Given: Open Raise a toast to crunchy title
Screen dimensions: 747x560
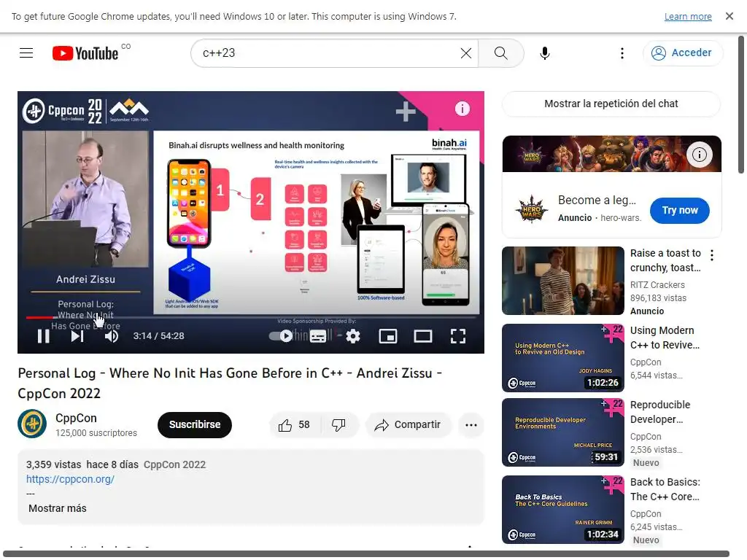Looking at the screenshot, I should coord(665,260).
